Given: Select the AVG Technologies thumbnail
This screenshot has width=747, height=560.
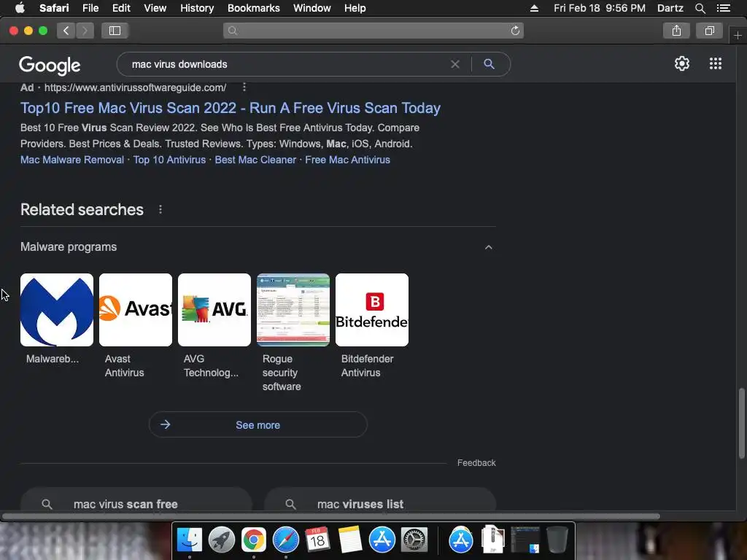Looking at the screenshot, I should pos(214,310).
